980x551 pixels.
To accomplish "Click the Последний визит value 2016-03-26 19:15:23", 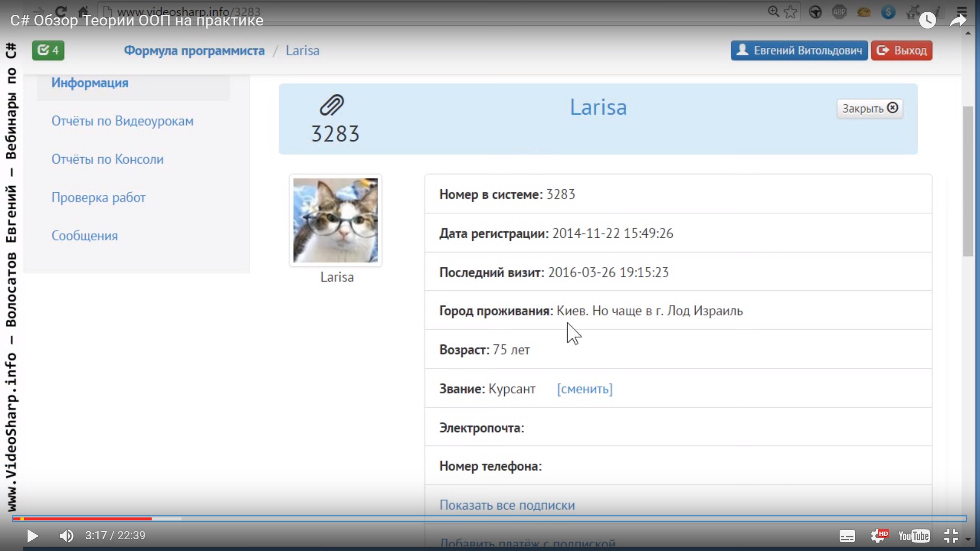I will point(608,272).
